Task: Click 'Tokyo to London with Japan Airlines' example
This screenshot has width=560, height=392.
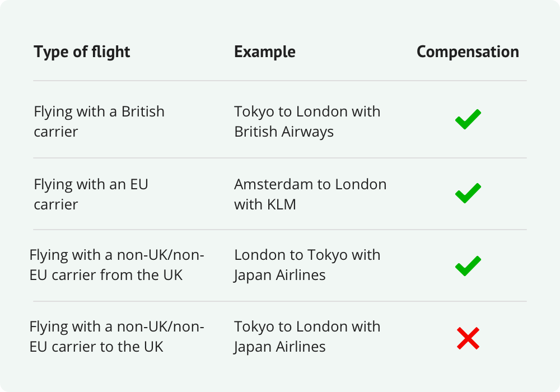Action: tap(307, 337)
